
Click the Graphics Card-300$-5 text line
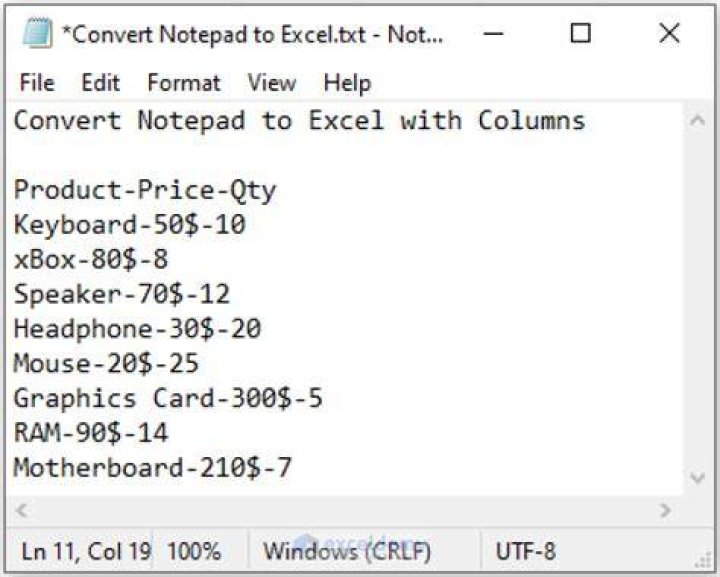[168, 398]
